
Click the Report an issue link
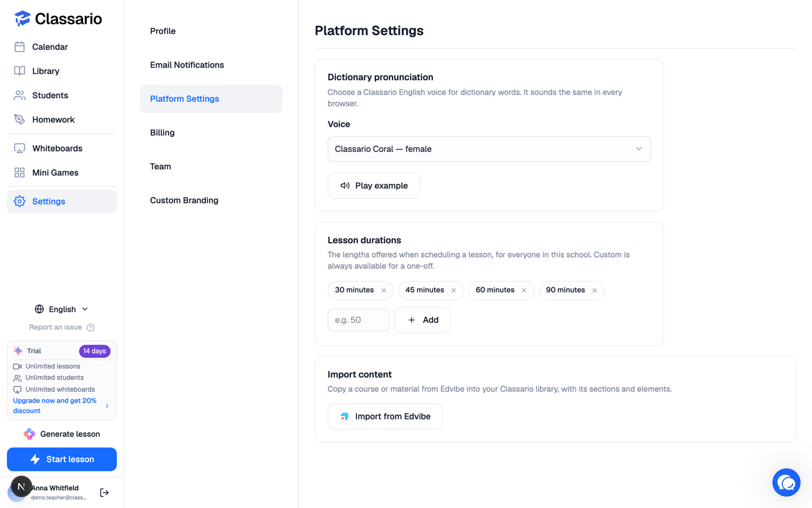(56, 327)
